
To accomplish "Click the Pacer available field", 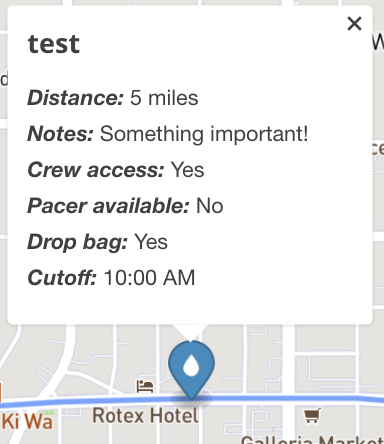I will tap(125, 205).
